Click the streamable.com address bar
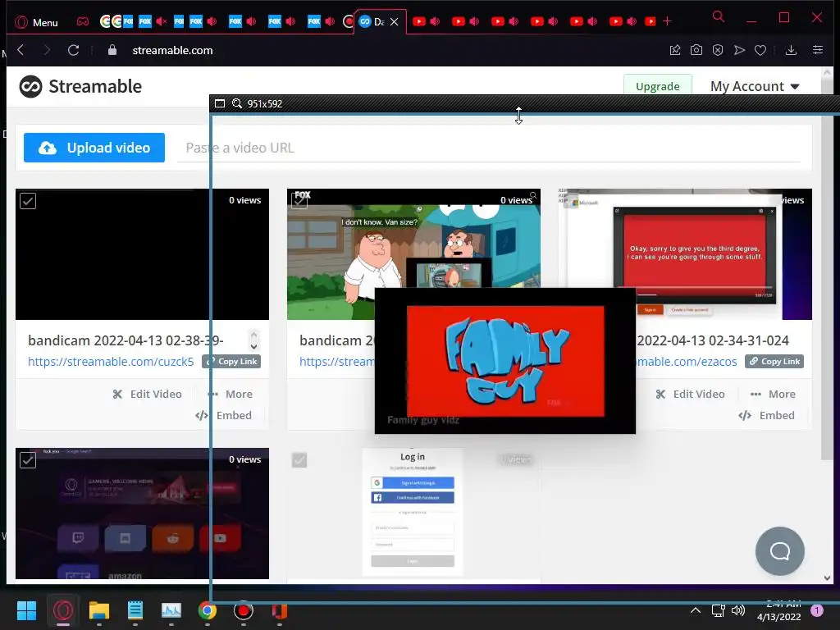This screenshot has width=840, height=630. pyautogui.click(x=172, y=50)
